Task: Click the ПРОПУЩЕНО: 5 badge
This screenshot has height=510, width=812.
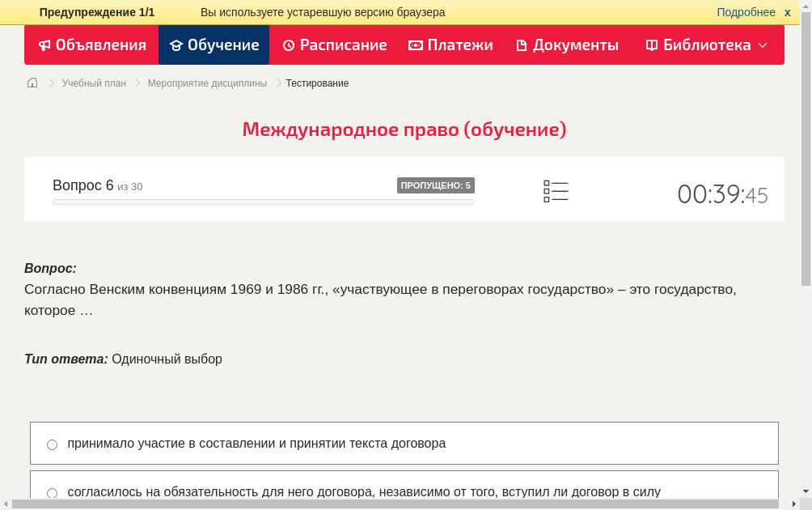Action: [x=436, y=185]
